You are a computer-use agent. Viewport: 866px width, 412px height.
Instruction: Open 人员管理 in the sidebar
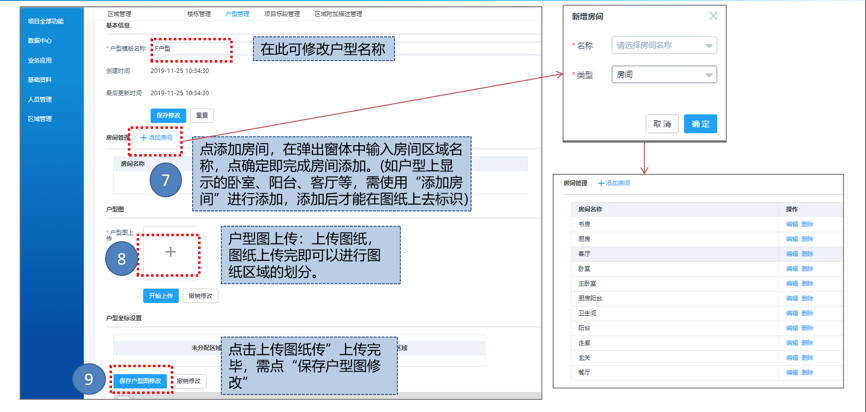[x=40, y=99]
